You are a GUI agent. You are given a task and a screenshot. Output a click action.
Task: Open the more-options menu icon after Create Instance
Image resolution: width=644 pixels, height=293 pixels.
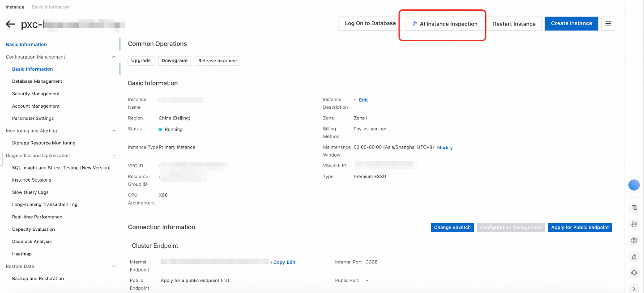(608, 24)
